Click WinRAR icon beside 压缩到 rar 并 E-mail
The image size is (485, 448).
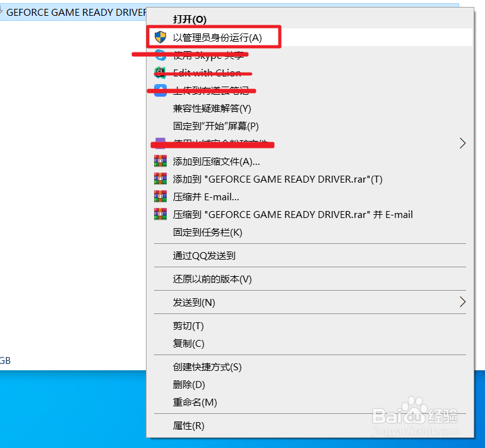pyautogui.click(x=160, y=214)
